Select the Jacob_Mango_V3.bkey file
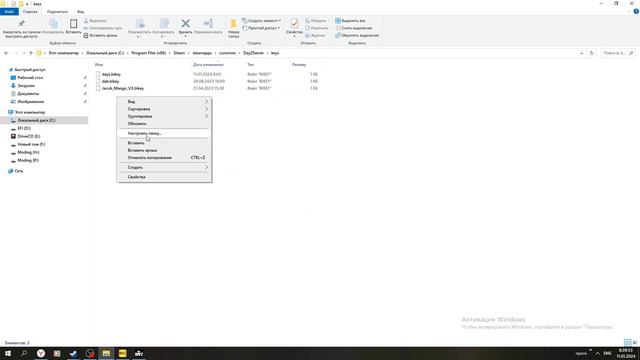This screenshot has height=360, width=640. coord(122,88)
